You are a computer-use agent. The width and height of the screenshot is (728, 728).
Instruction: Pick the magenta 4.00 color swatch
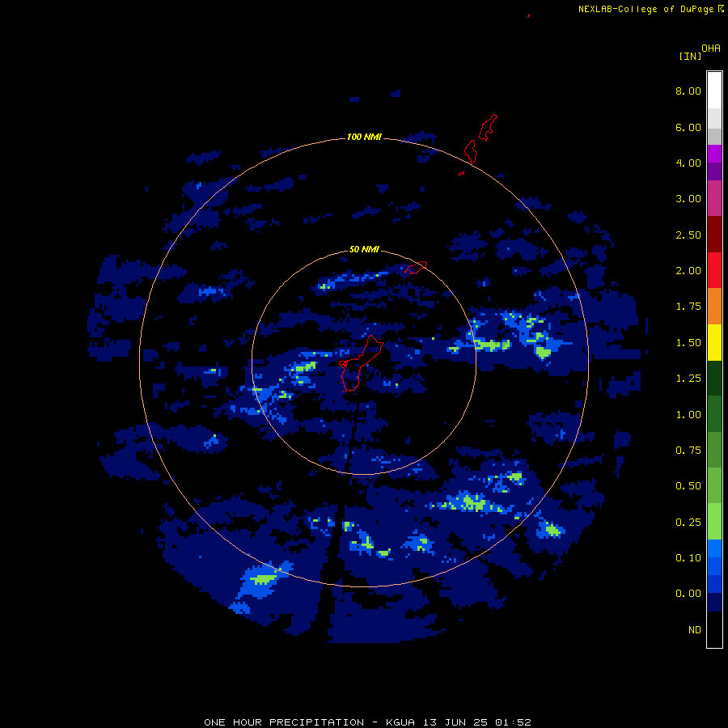(x=714, y=154)
